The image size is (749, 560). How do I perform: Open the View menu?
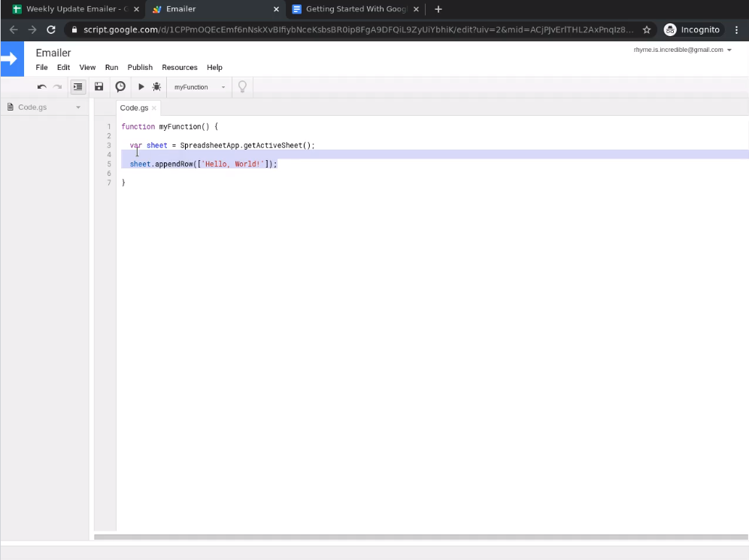(87, 68)
